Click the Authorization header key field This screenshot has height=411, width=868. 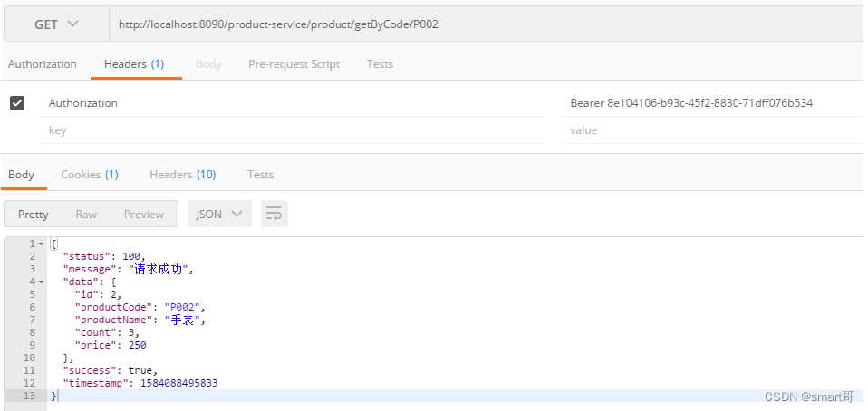point(292,103)
